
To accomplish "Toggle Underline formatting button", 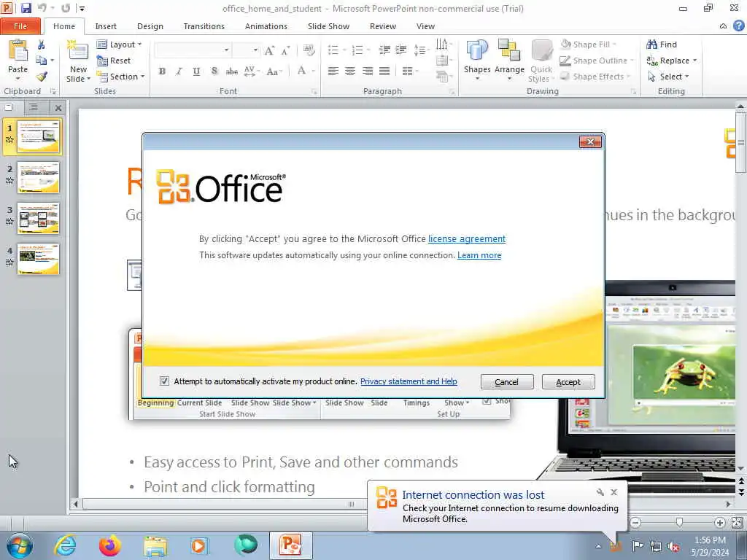I will point(196,71).
